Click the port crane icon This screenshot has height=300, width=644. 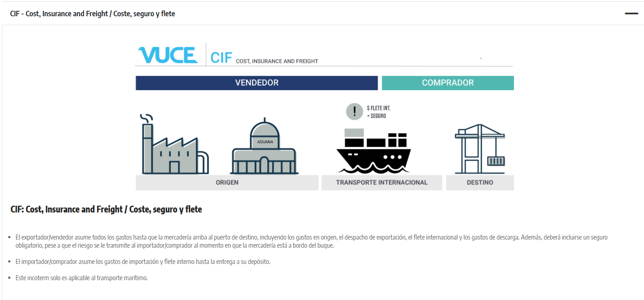click(x=480, y=149)
